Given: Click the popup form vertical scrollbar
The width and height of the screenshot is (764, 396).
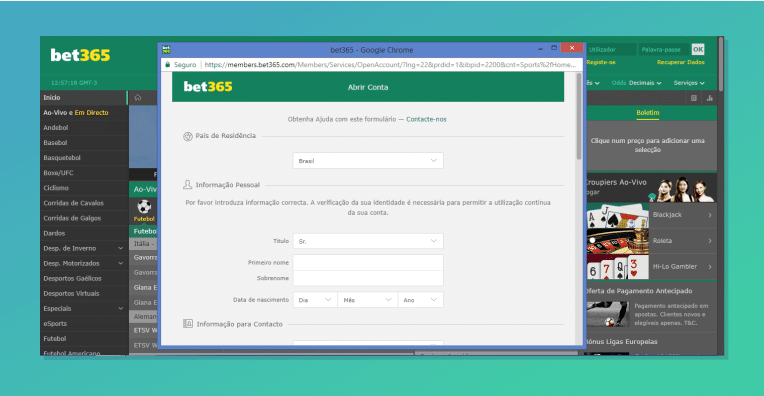Looking at the screenshot, I should point(579,117).
